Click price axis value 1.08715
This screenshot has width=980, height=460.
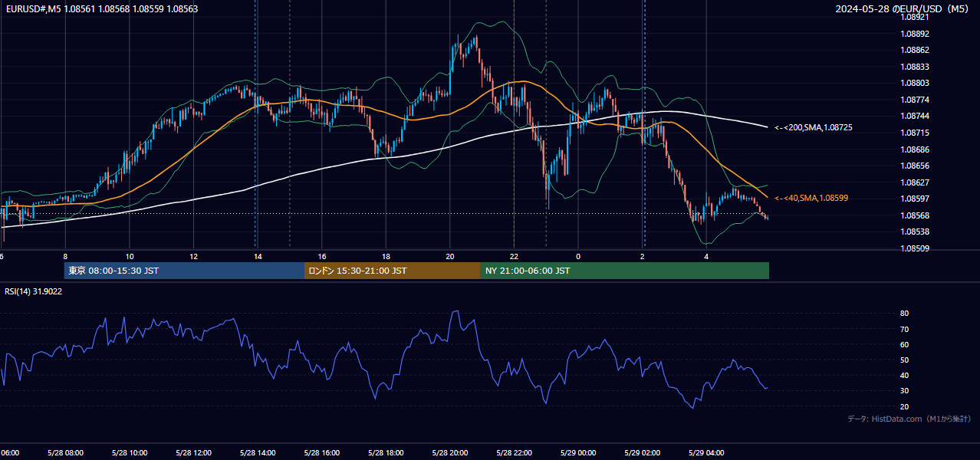(916, 133)
